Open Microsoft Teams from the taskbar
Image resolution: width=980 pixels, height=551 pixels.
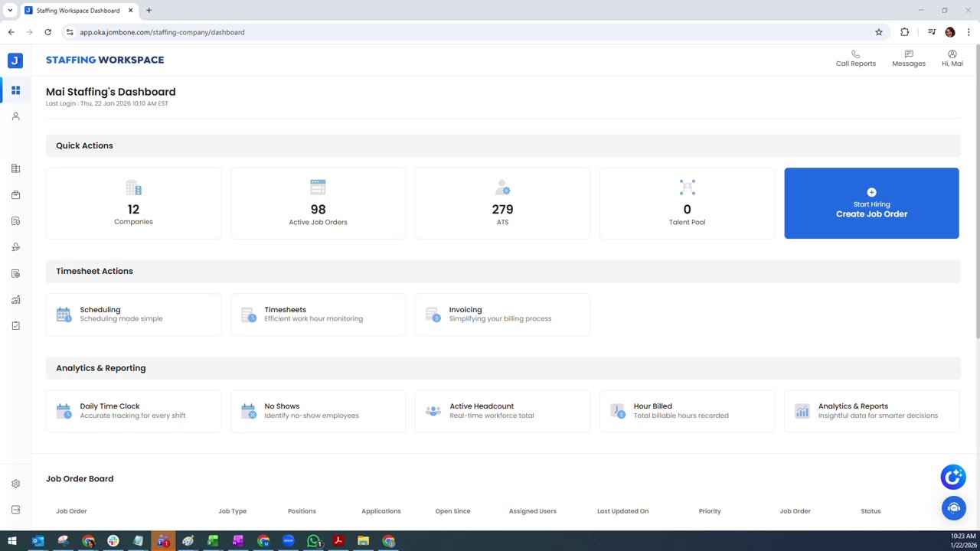point(163,541)
